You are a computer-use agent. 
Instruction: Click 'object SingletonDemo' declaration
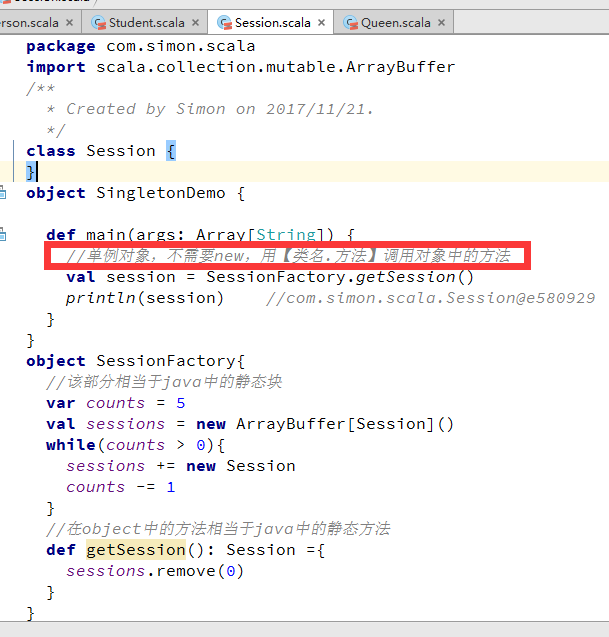coord(126,193)
